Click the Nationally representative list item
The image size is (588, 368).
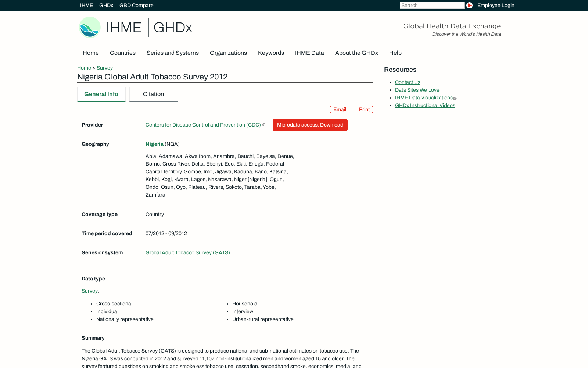[125, 319]
